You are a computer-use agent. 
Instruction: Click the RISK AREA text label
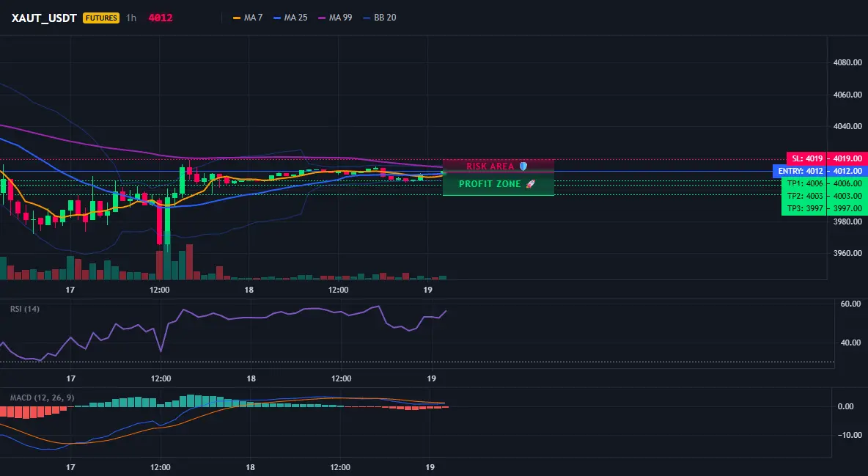coord(490,166)
